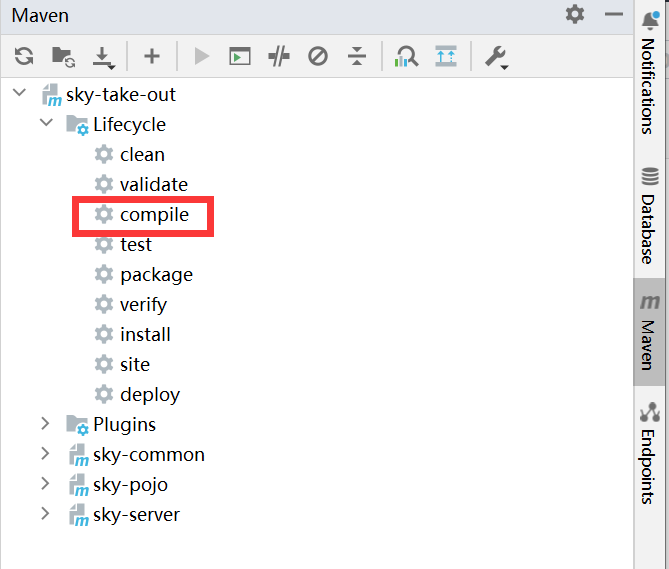Generate sources and update folders icon
Viewport: 669px width, 569px height.
click(x=64, y=57)
